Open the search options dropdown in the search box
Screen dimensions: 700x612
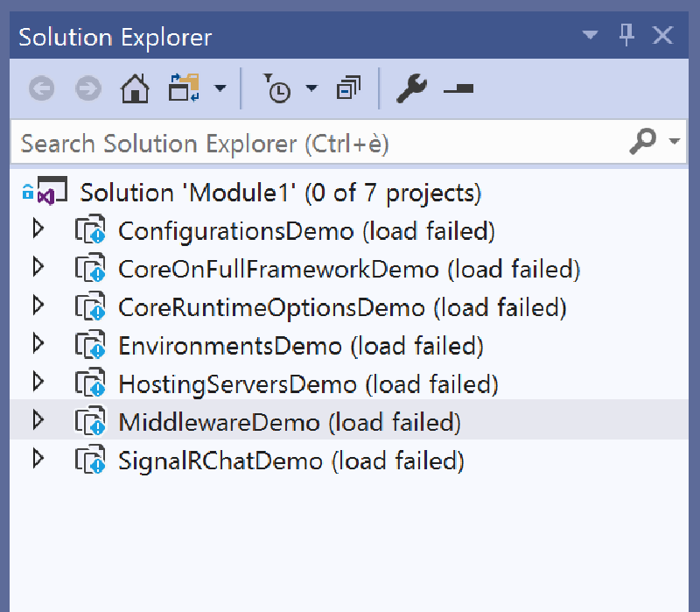(675, 141)
